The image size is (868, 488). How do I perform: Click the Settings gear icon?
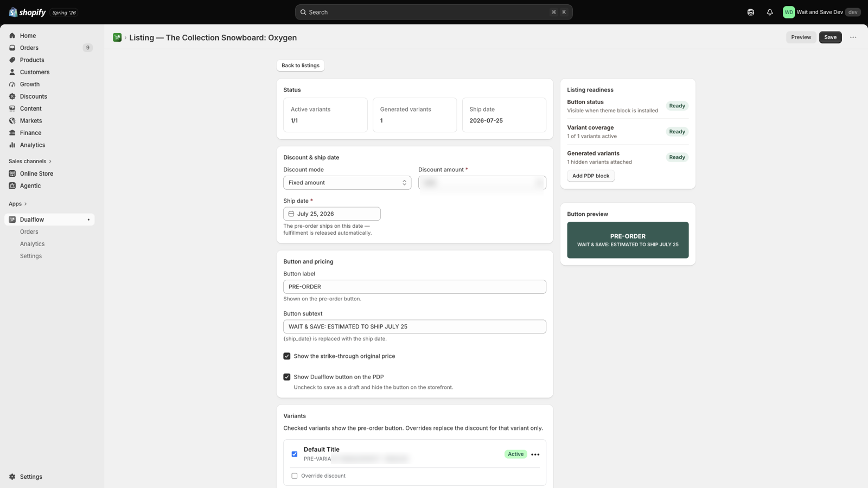click(x=12, y=477)
